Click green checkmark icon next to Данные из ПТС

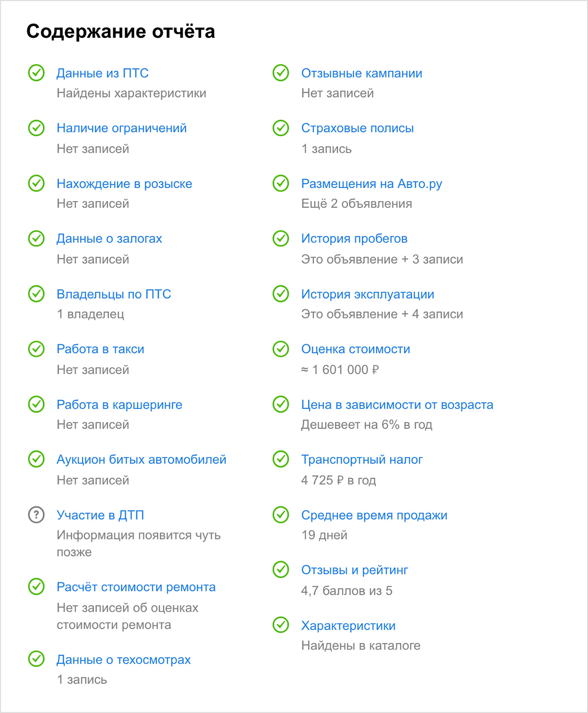36,73
